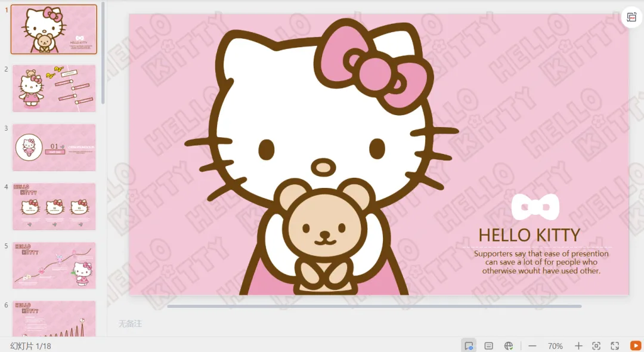Select slide 2 thumbnail

click(54, 88)
